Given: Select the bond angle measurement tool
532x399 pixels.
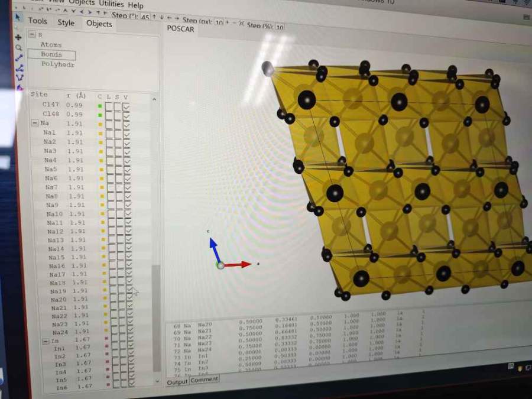Looking at the screenshot, I should coord(20,68).
